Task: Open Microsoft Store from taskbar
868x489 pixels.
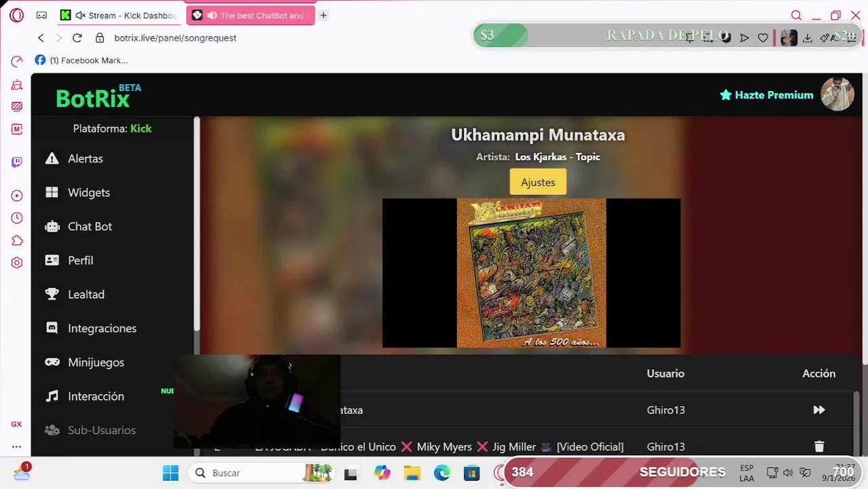Action: click(x=471, y=473)
